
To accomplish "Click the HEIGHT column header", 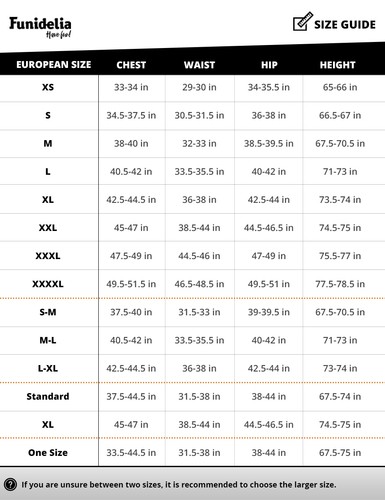I will click(338, 65).
